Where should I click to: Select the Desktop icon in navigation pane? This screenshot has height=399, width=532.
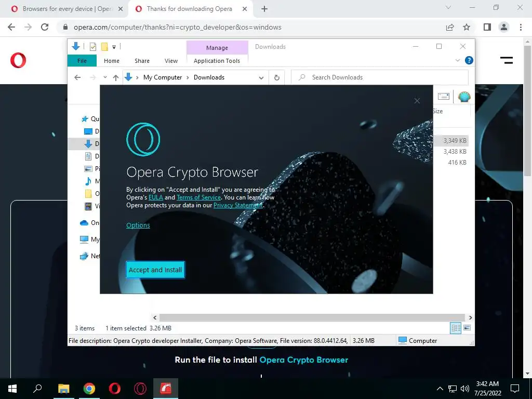point(88,131)
